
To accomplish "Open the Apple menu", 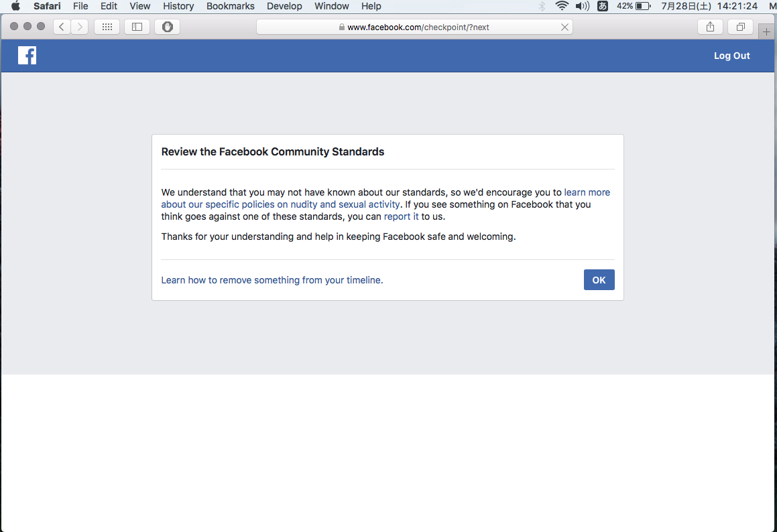I will point(16,6).
